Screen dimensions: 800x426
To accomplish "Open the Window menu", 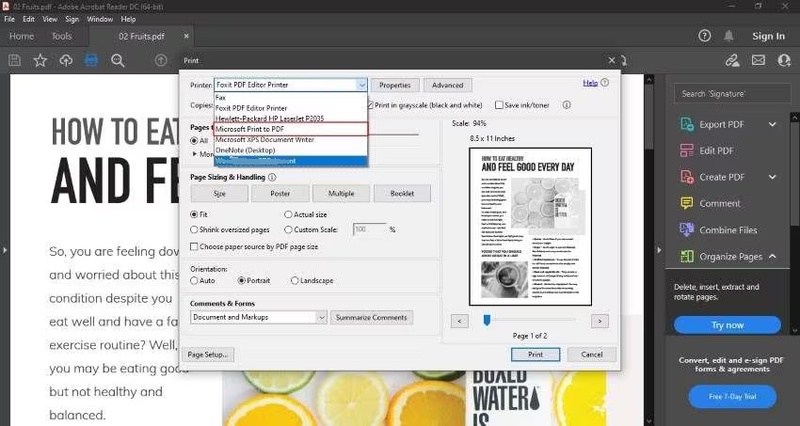I will 99,19.
